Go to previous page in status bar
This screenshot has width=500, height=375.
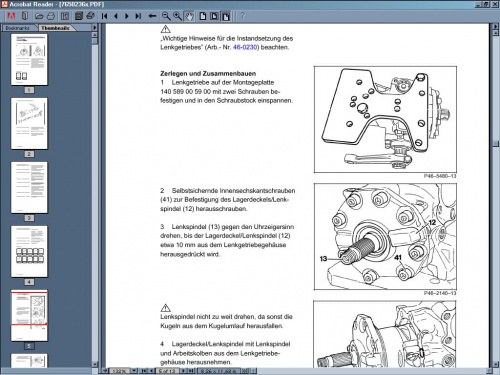[x=152, y=371]
